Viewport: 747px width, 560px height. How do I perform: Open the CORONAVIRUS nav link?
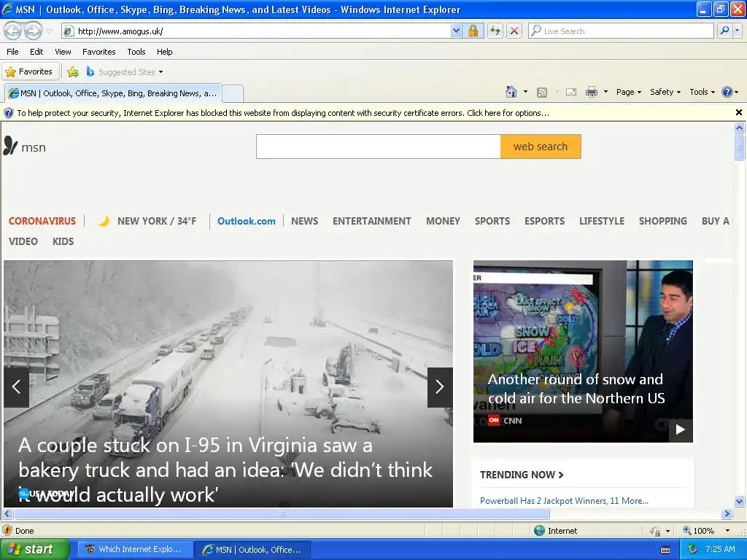point(42,221)
